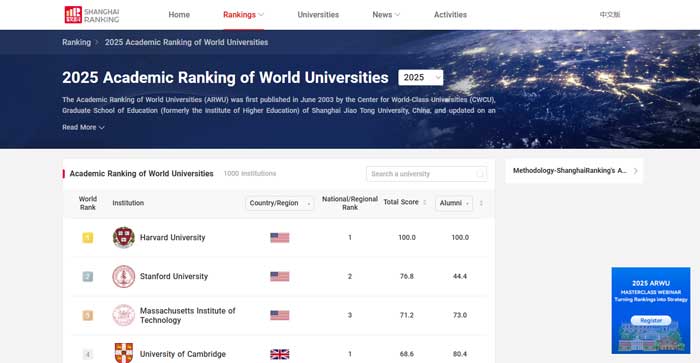Click Stanford University seal logo

coord(124,276)
